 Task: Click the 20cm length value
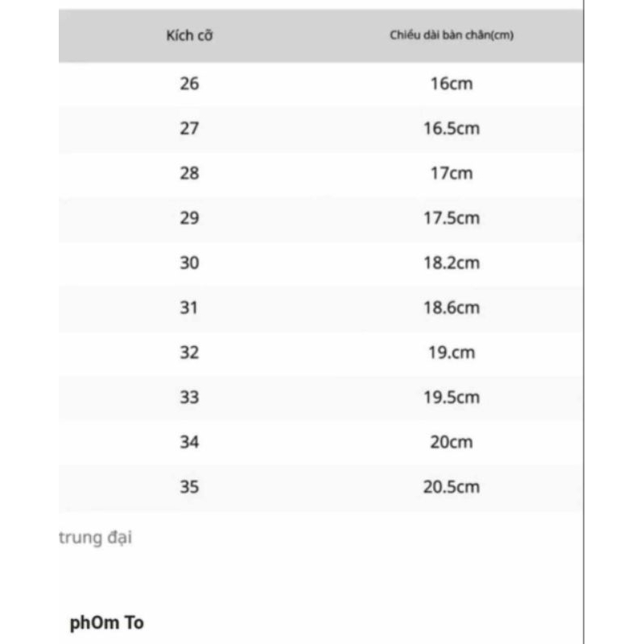pyautogui.click(x=452, y=442)
